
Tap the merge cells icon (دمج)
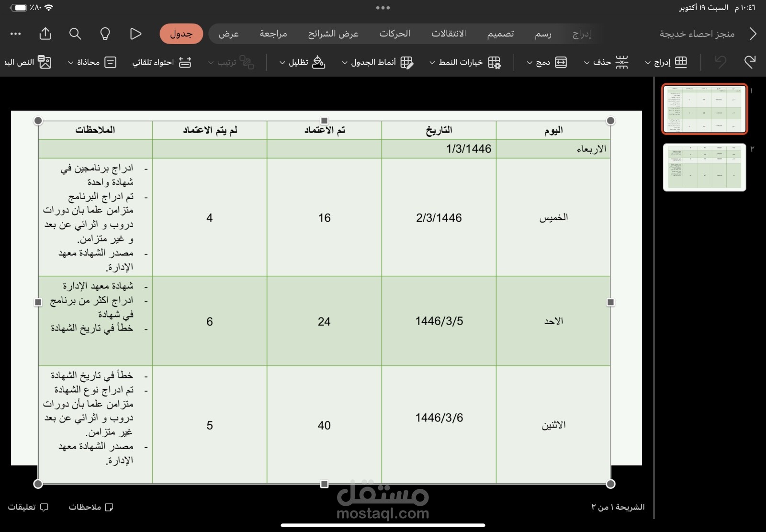tap(561, 62)
